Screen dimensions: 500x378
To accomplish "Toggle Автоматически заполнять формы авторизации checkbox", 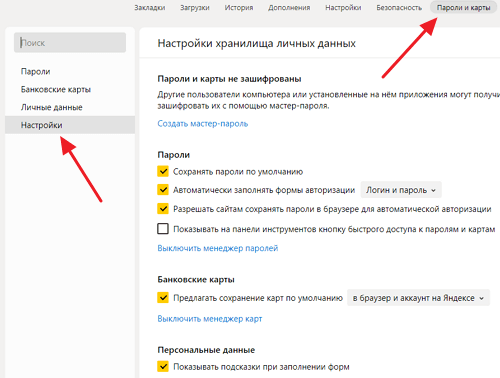I will pos(163,190).
